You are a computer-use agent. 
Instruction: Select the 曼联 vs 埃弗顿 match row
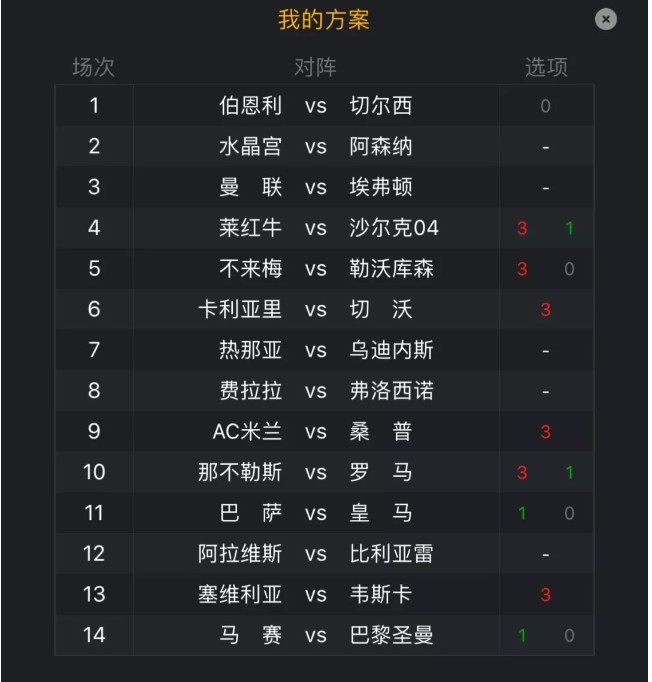pos(324,187)
